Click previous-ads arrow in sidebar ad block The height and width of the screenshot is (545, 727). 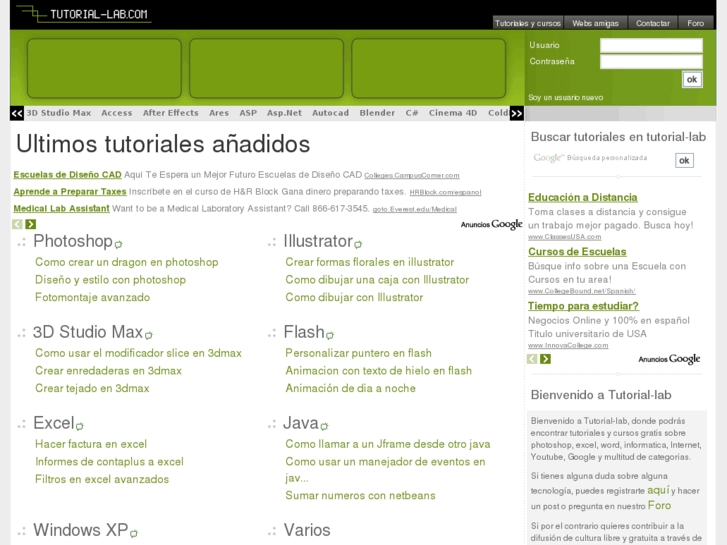coord(532,359)
